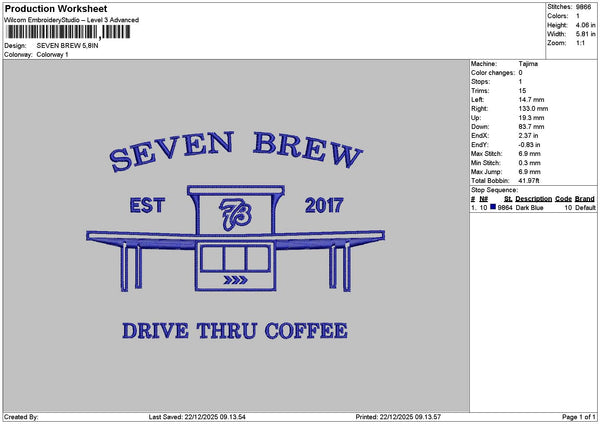Image resolution: width=600 pixels, height=424 pixels.
Task: Click the 7B logo on building sign
Action: 235,215
